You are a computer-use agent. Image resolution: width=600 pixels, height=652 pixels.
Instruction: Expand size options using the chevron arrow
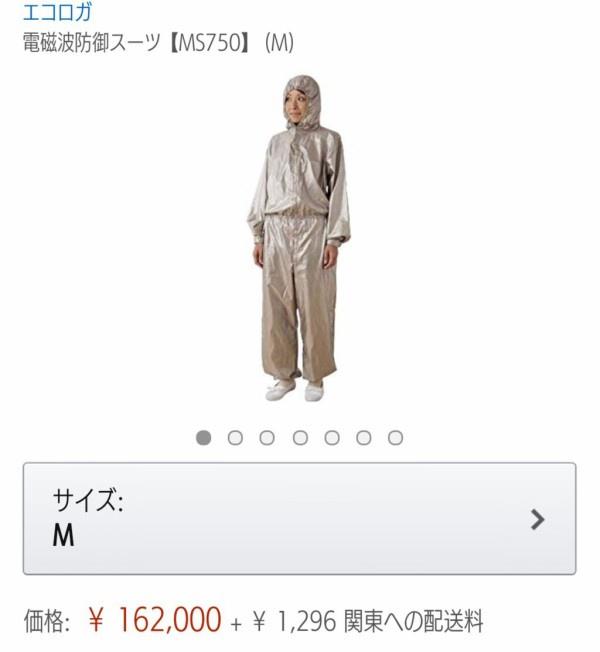(x=538, y=519)
